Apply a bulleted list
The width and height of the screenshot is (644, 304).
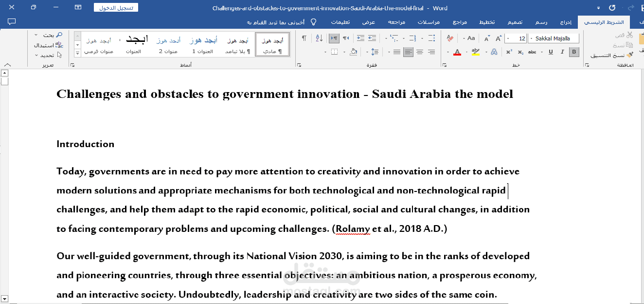click(x=432, y=38)
